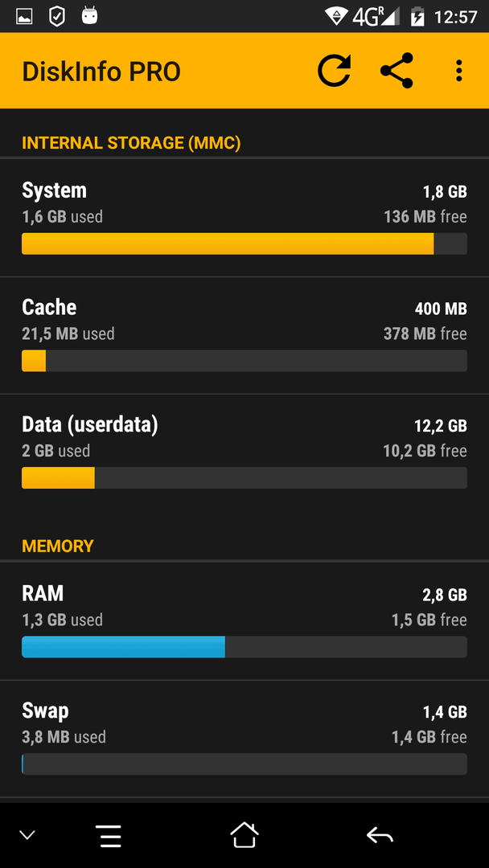This screenshot has width=489, height=868.
Task: Tap the INTERNAL STORAGE (MMC) section header
Action: click(131, 143)
